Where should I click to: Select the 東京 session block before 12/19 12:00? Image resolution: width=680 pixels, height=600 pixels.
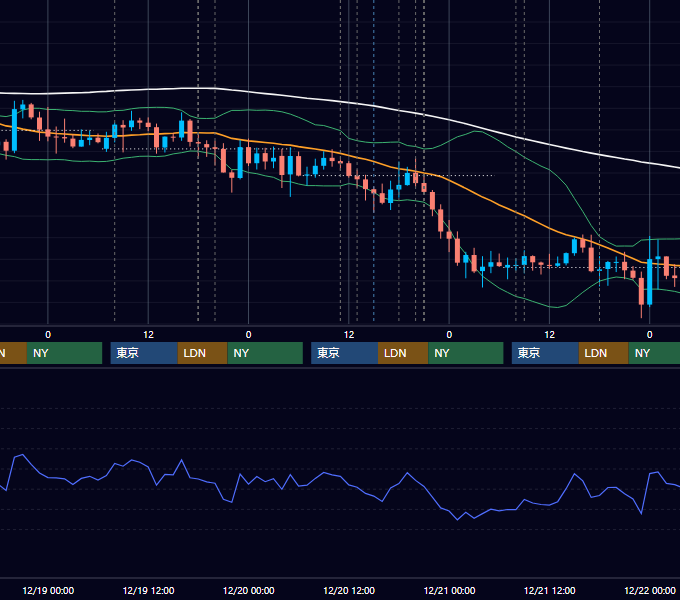point(144,353)
